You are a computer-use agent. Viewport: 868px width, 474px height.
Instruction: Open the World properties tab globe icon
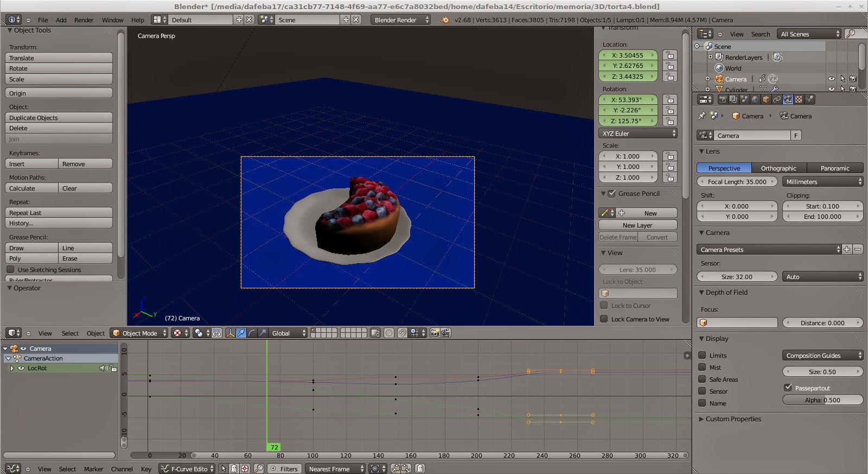[x=755, y=99]
